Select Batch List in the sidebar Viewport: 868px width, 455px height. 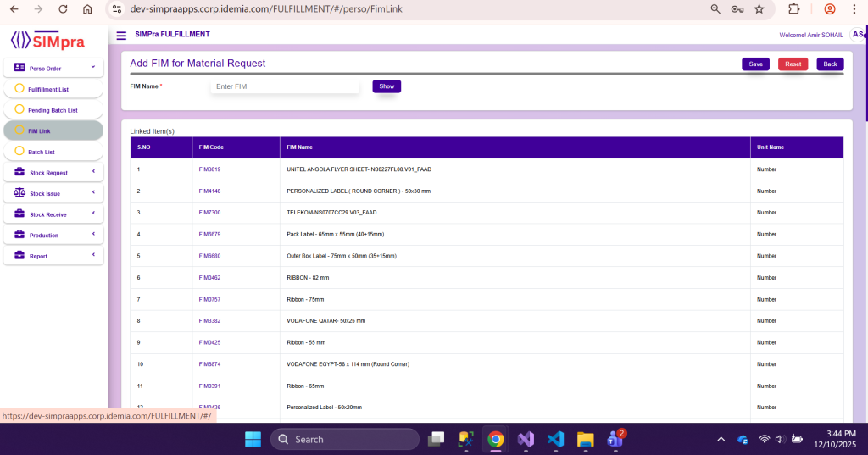click(x=41, y=152)
